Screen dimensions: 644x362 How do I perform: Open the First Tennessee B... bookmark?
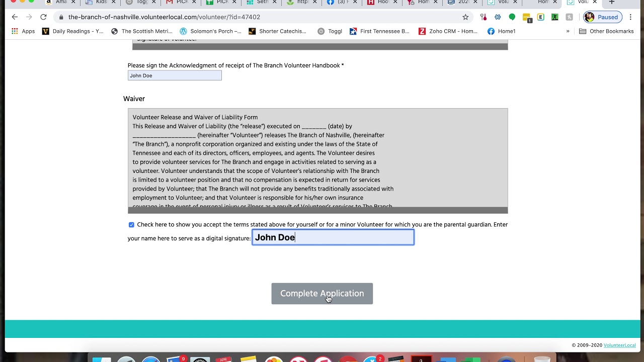tap(379, 31)
